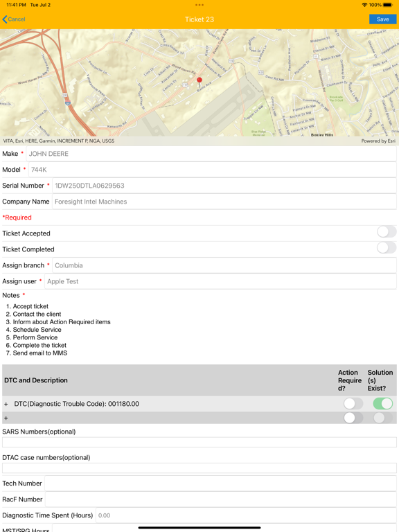Toggle Solution Exists on empty DTC row
The image size is (399, 532).
click(382, 418)
